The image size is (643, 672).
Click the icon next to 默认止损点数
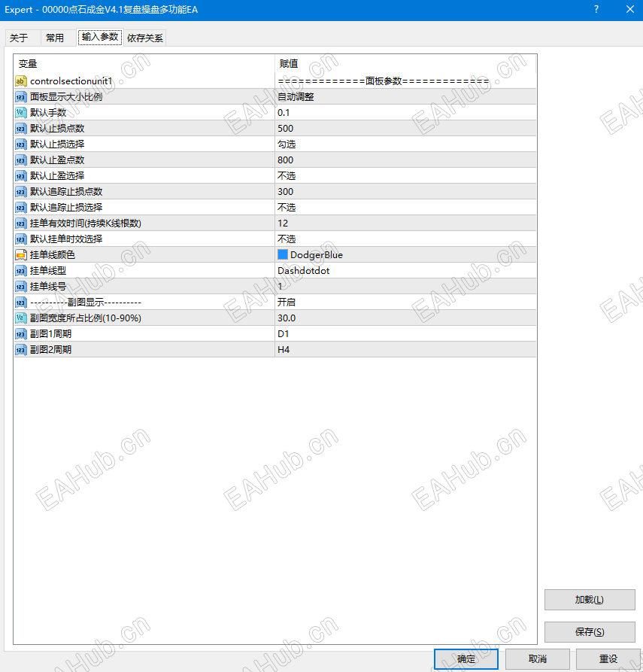click(x=20, y=129)
